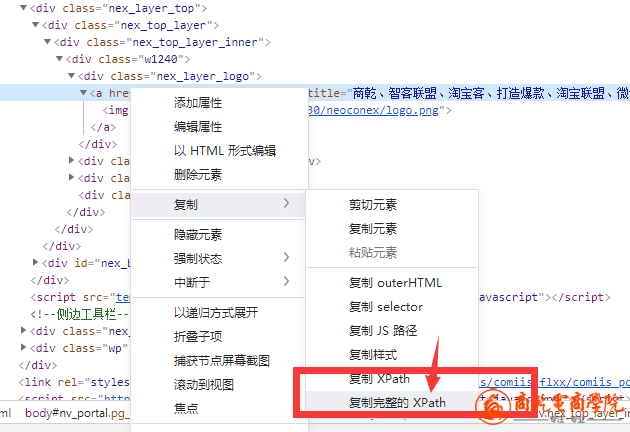Image resolution: width=630 pixels, height=432 pixels.
Task: Select the 侧边工具栏 comment row
Action: tap(80, 314)
